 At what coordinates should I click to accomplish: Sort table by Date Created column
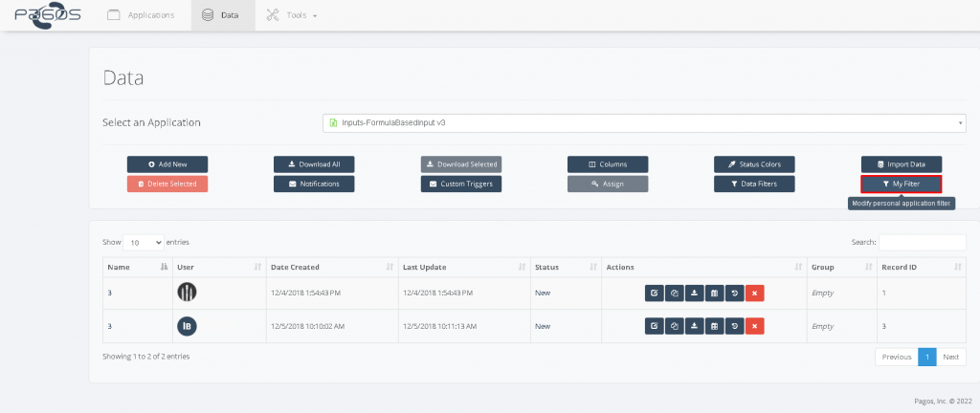click(330, 267)
